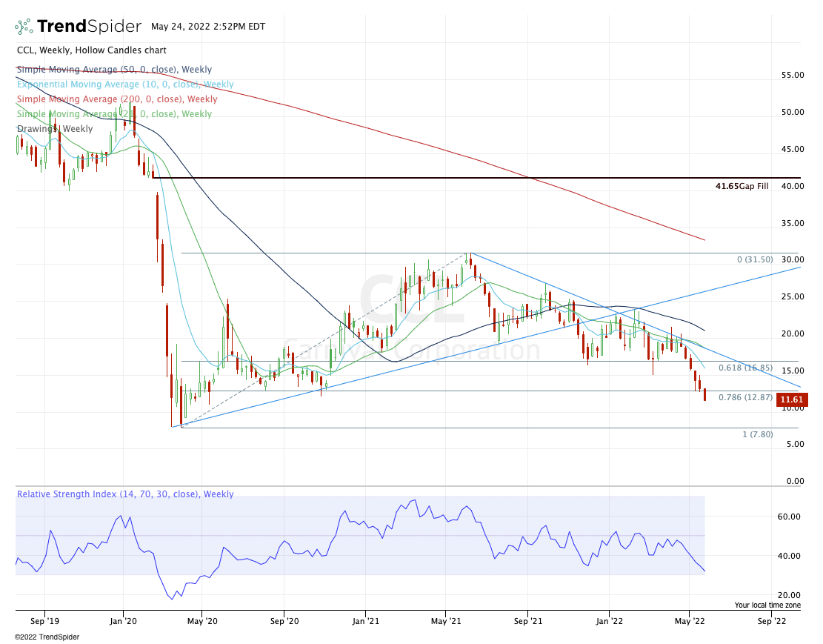Click the May '20 date axis label
Viewport: 823px width, 644px height.
click(202, 622)
